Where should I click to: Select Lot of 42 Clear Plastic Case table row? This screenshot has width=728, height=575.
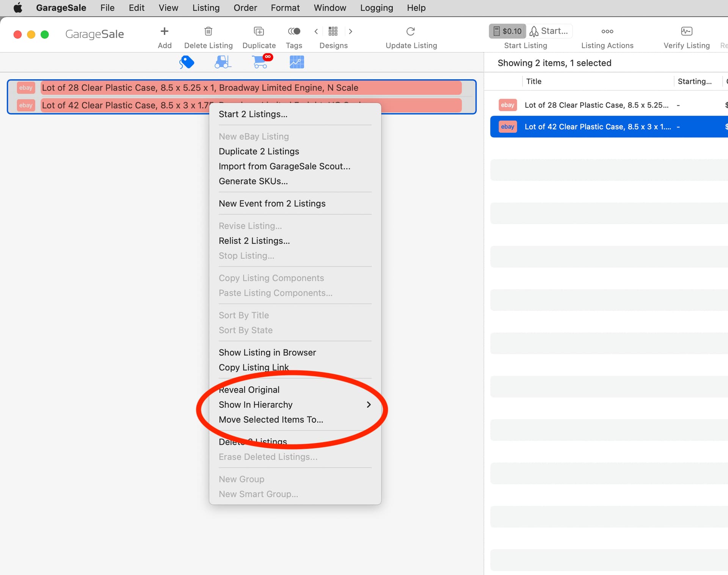pyautogui.click(x=609, y=127)
